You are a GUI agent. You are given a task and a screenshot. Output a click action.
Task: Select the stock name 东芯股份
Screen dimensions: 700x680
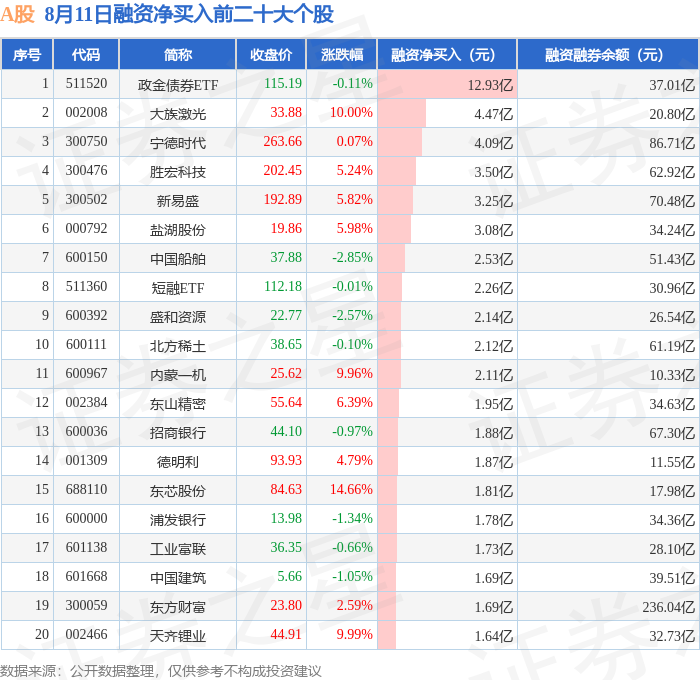(x=178, y=491)
